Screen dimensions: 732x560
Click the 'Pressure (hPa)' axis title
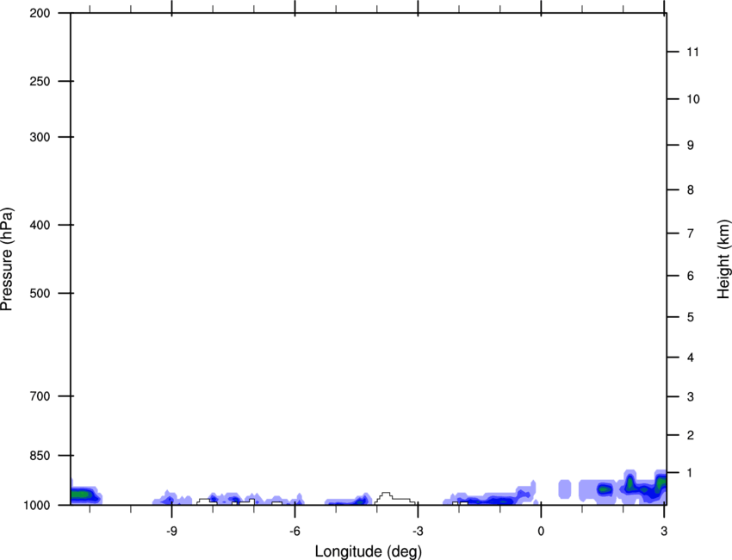pos(7,258)
